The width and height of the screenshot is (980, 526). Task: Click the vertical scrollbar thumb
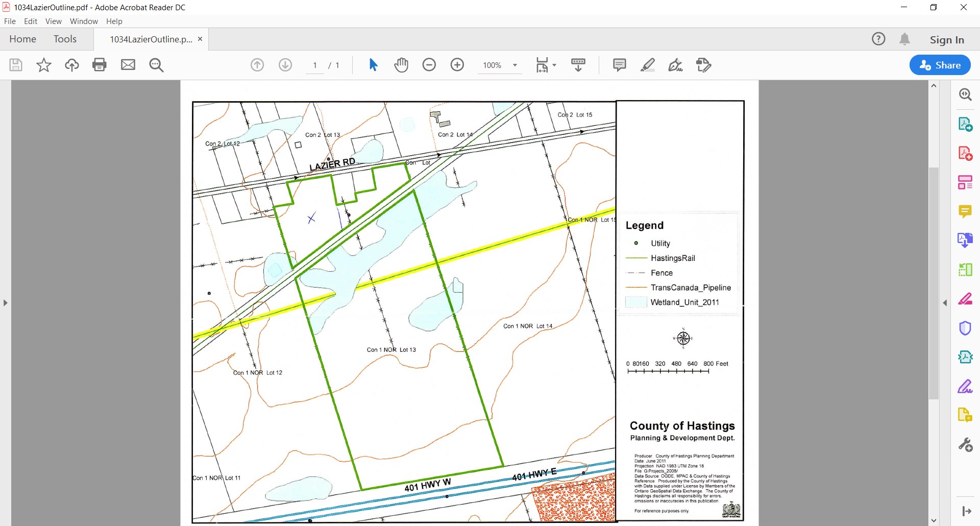[x=934, y=283]
